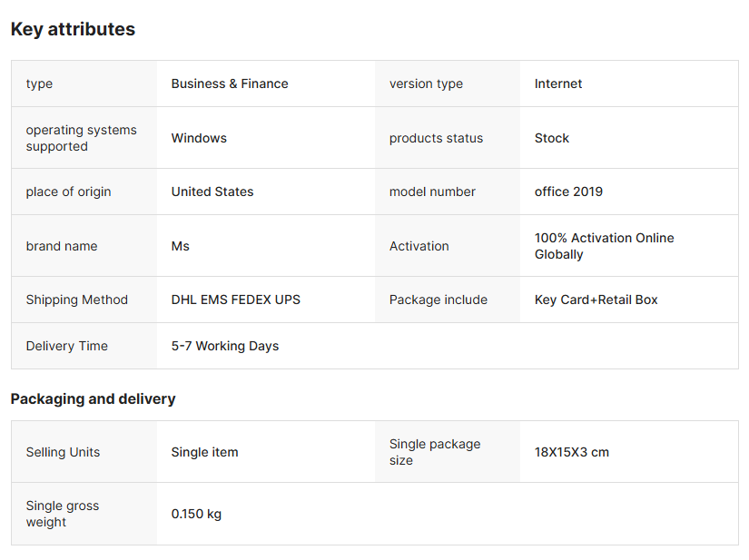Click the products status label
The height and width of the screenshot is (560, 749).
pyautogui.click(x=436, y=138)
